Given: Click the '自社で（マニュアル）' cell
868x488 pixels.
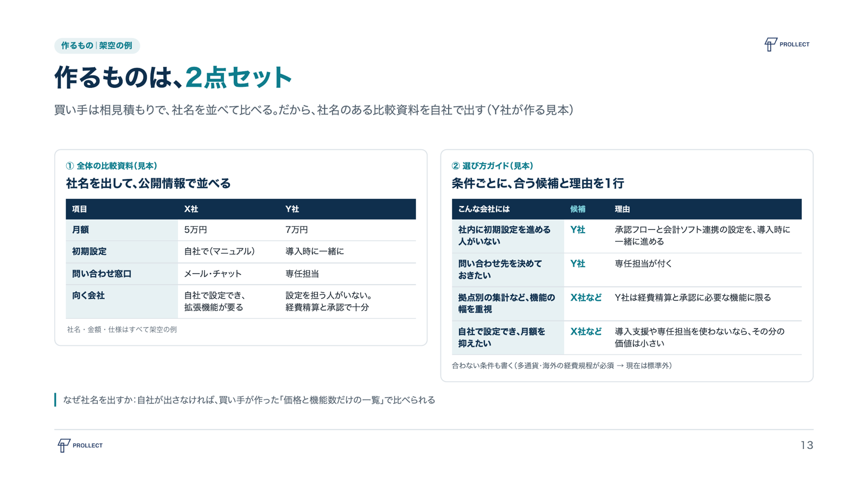Looking at the screenshot, I should 219,252.
